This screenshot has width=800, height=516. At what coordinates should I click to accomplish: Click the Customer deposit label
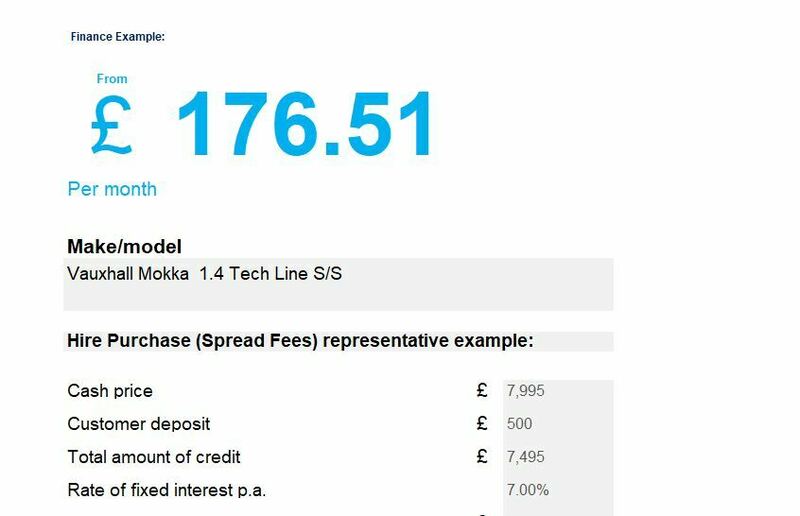pyautogui.click(x=138, y=424)
